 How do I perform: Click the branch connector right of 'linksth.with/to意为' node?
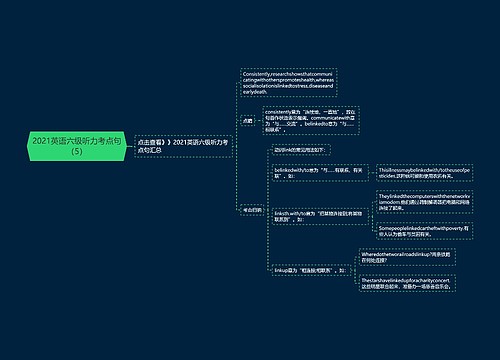[372, 216]
